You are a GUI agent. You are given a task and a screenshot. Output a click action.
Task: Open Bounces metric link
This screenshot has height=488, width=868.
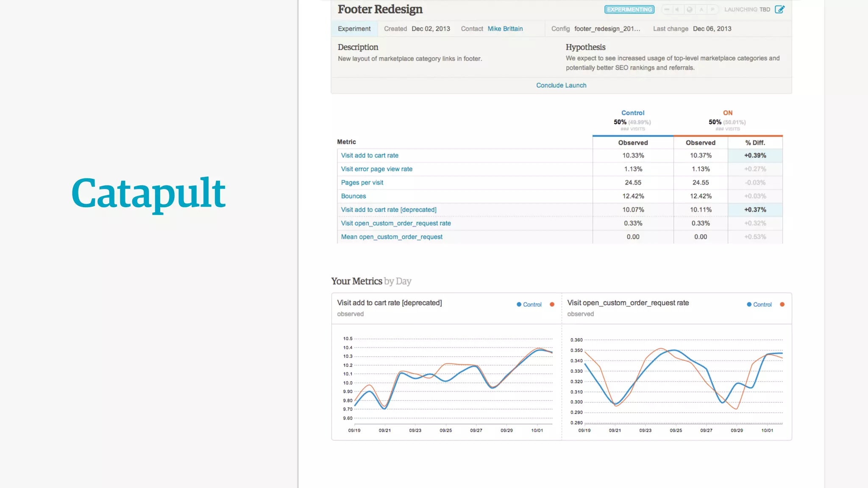tap(353, 196)
